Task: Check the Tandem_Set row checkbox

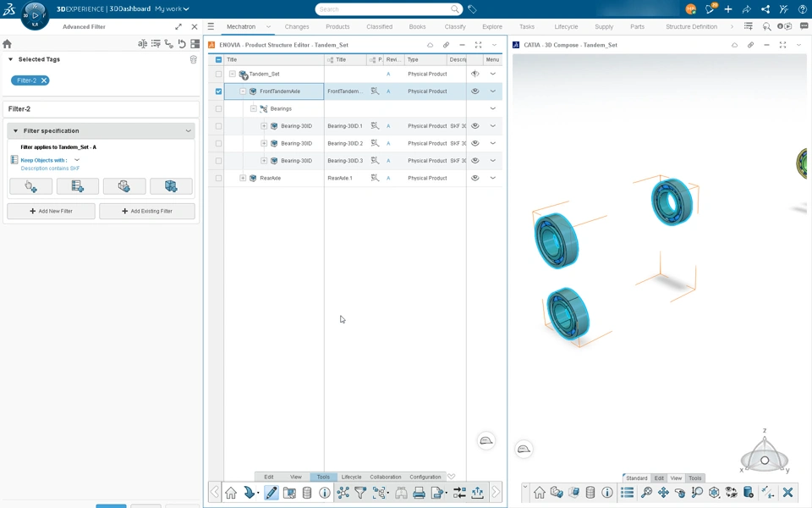Action: point(218,75)
